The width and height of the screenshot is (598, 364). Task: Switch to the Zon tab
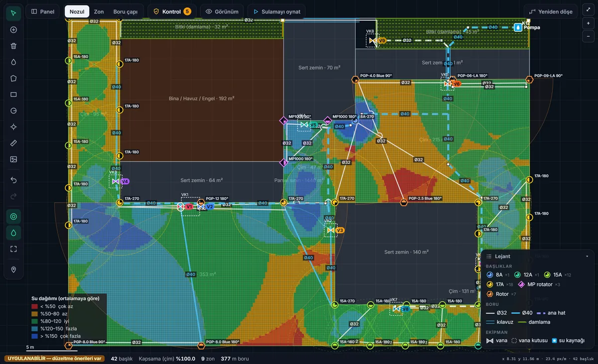99,11
